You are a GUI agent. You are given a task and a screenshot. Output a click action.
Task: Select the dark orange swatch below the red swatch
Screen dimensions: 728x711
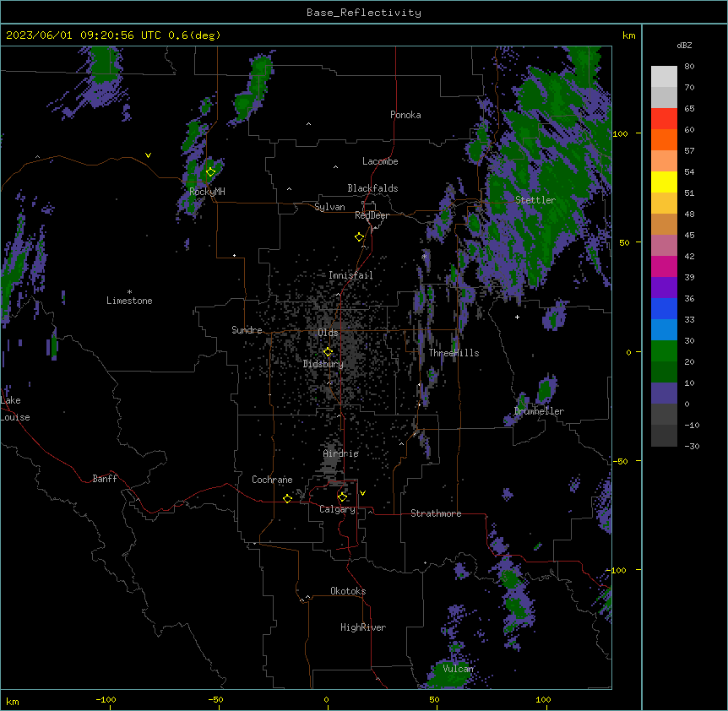click(x=664, y=139)
